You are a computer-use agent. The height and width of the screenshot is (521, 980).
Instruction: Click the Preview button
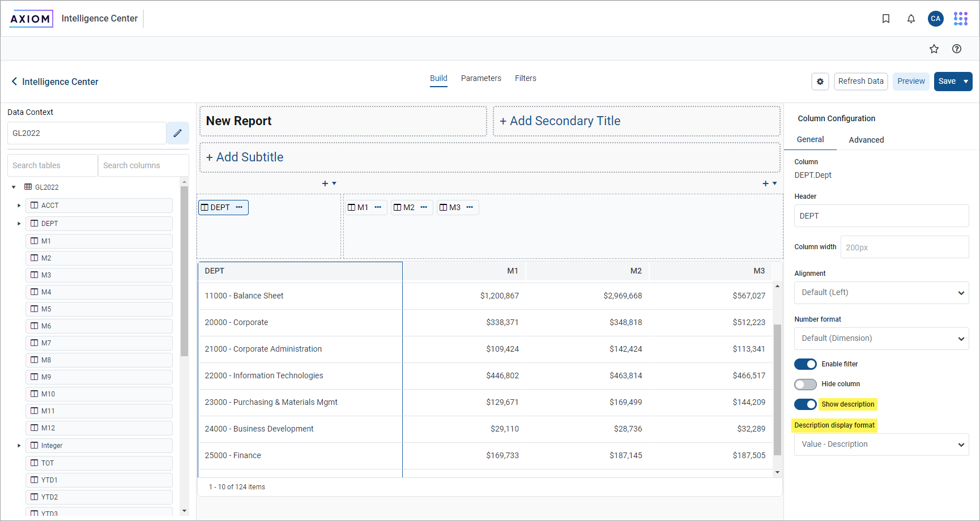910,82
